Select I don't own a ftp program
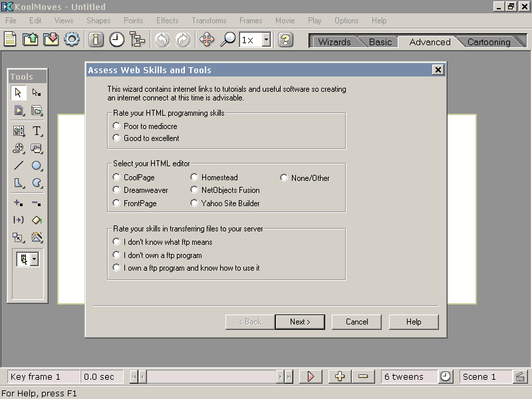This screenshot has width=532, height=399. (x=116, y=255)
